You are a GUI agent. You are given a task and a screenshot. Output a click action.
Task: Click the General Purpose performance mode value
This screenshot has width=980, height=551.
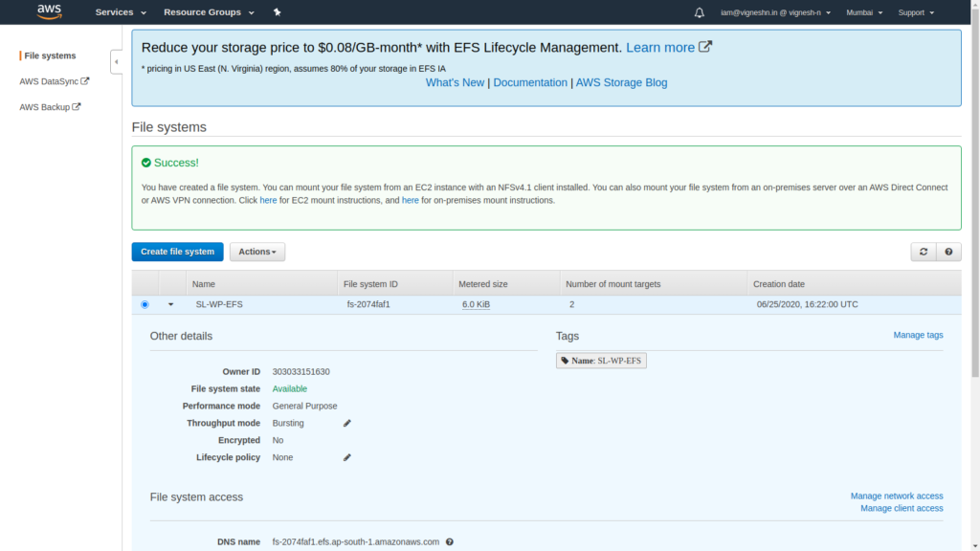pyautogui.click(x=304, y=406)
